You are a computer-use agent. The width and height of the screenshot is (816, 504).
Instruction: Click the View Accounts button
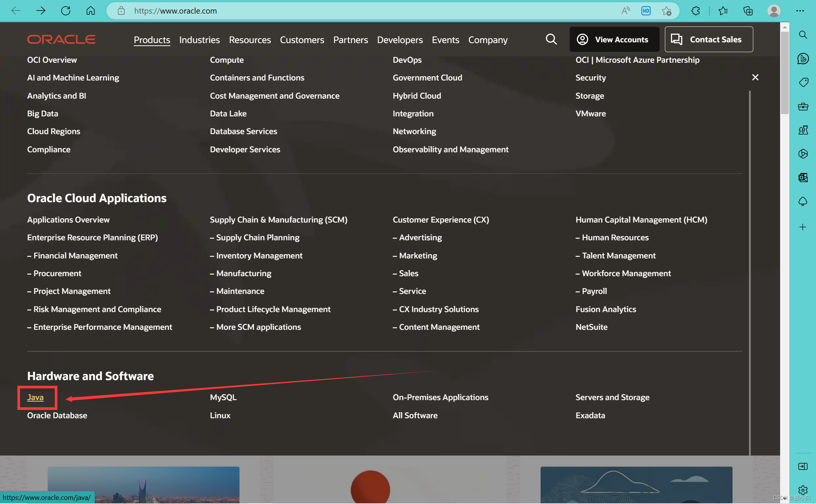pyautogui.click(x=614, y=39)
